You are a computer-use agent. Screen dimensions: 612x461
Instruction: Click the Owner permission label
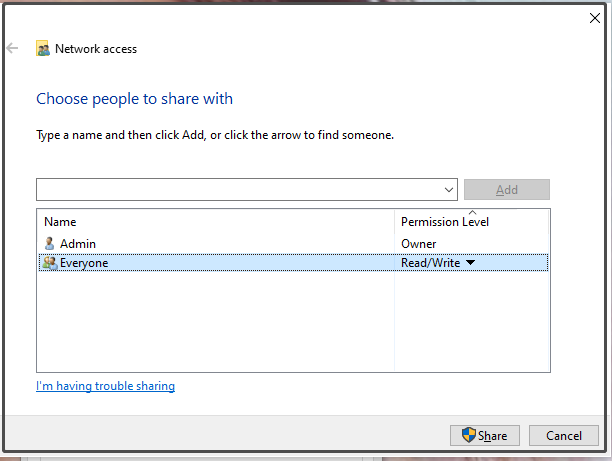pos(418,244)
